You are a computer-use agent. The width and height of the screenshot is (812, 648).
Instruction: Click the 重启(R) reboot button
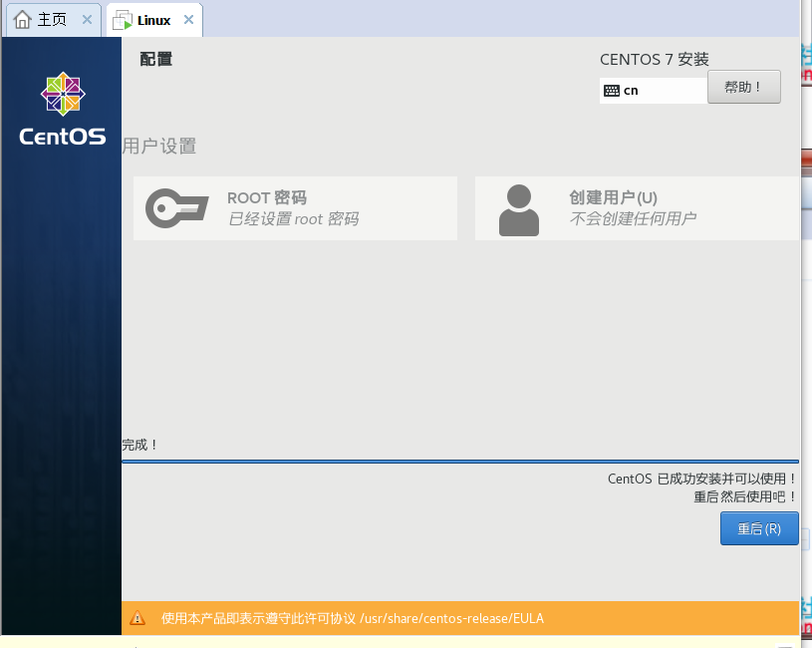pyautogui.click(x=759, y=528)
